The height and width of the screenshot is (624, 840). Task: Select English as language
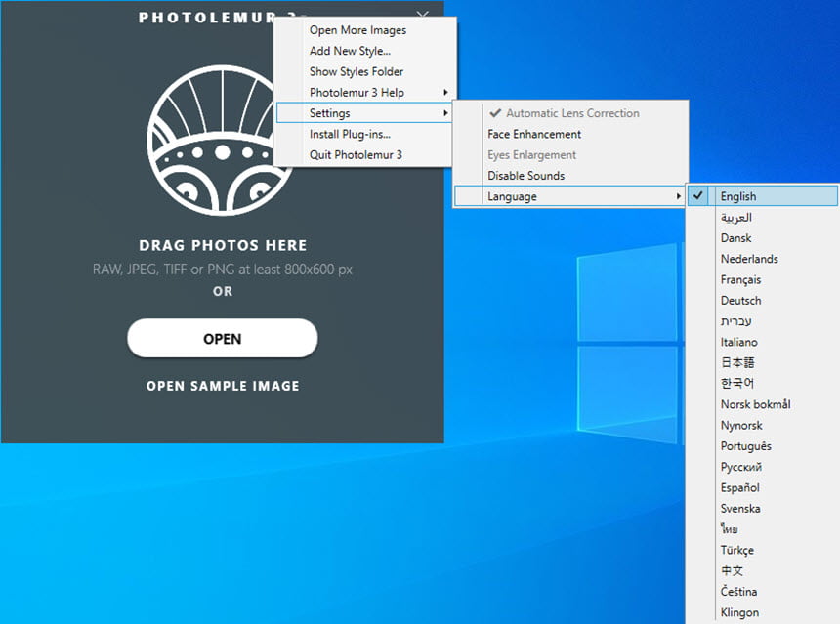tap(762, 196)
